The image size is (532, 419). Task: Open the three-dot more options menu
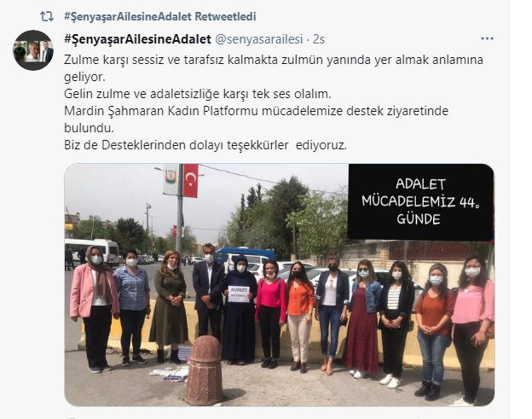click(x=487, y=38)
